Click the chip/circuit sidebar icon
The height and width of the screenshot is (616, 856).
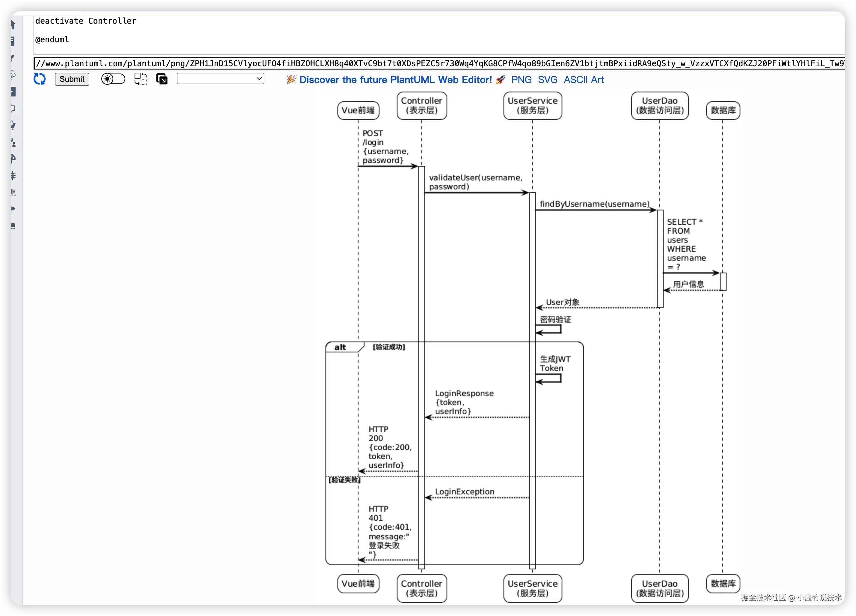pyautogui.click(x=13, y=175)
